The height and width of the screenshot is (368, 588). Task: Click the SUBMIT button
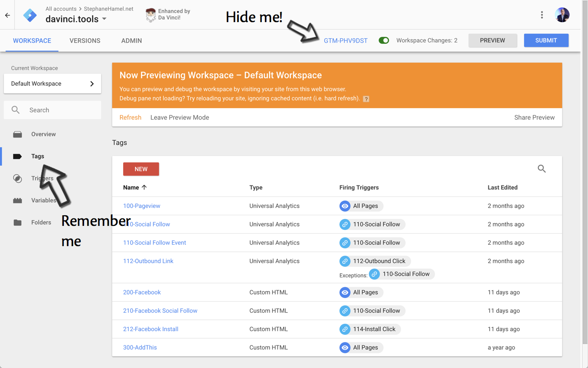click(x=546, y=40)
